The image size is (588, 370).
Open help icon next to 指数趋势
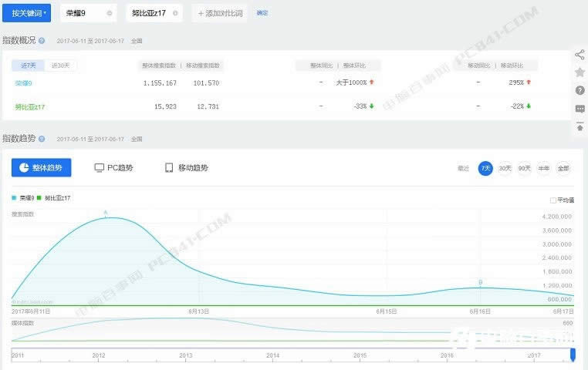pyautogui.click(x=42, y=139)
